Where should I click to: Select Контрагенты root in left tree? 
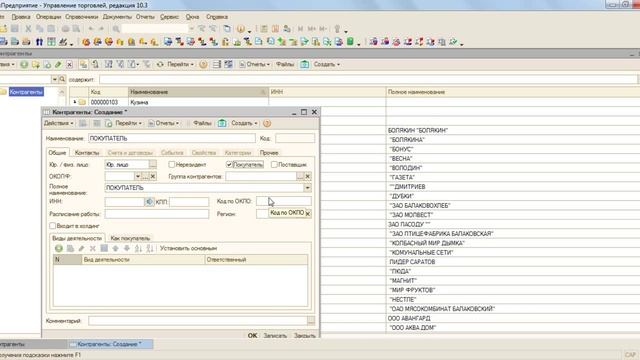tap(26, 92)
